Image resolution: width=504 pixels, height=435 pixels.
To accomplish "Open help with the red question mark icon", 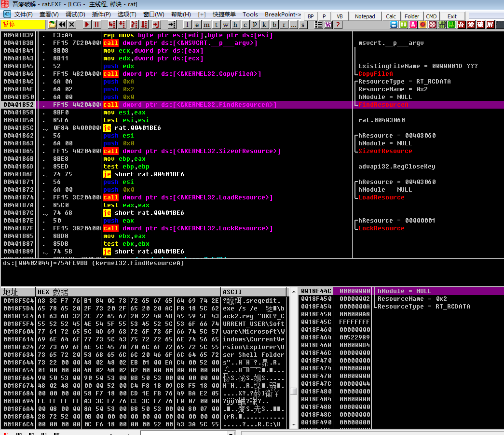I will (x=338, y=25).
